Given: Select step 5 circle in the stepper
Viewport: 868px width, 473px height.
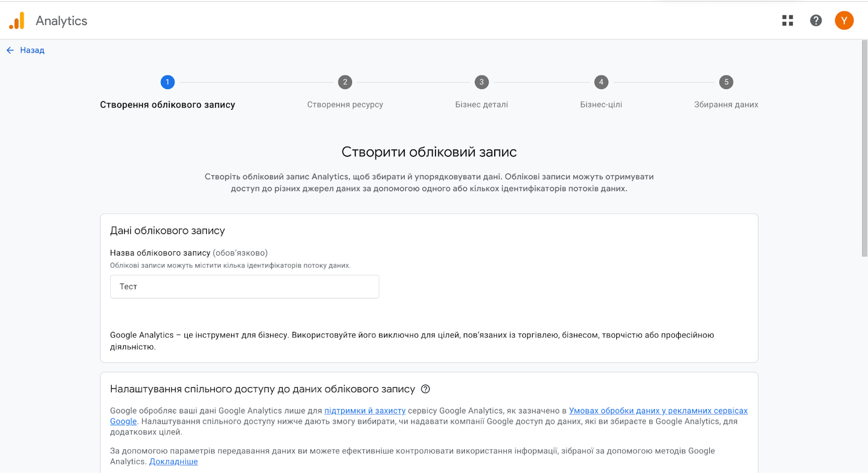Looking at the screenshot, I should 726,82.
